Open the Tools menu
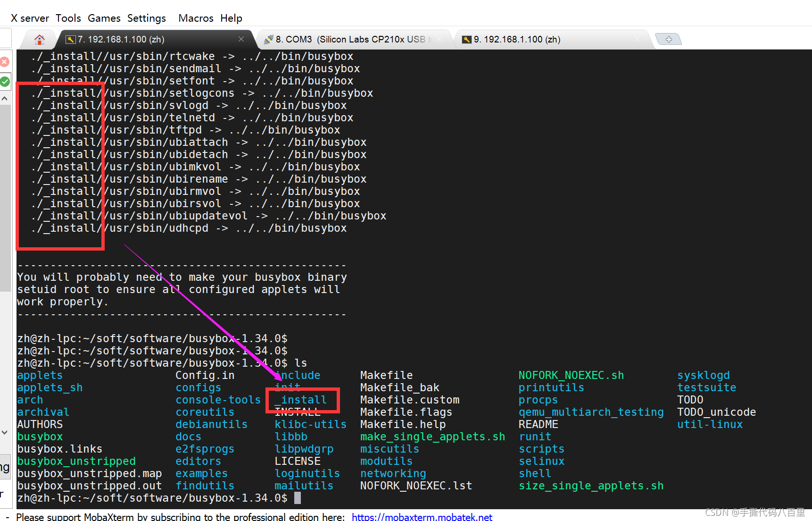 [68, 18]
